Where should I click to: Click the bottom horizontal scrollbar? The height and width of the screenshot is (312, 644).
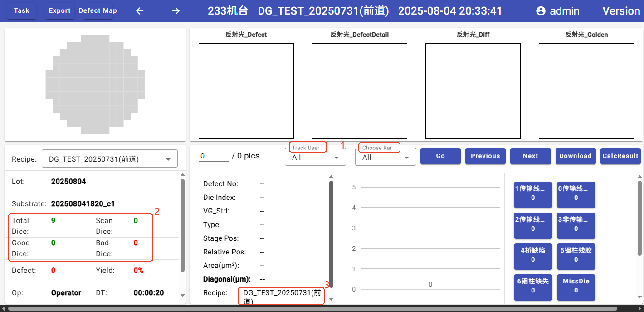coord(317,309)
